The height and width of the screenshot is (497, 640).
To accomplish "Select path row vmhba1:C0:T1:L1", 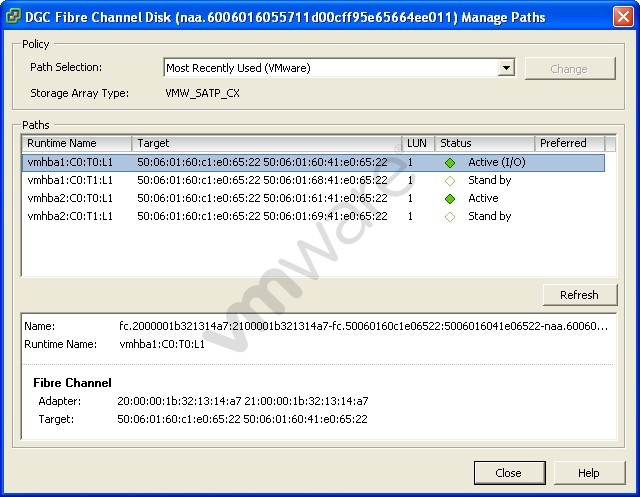I will [x=313, y=180].
